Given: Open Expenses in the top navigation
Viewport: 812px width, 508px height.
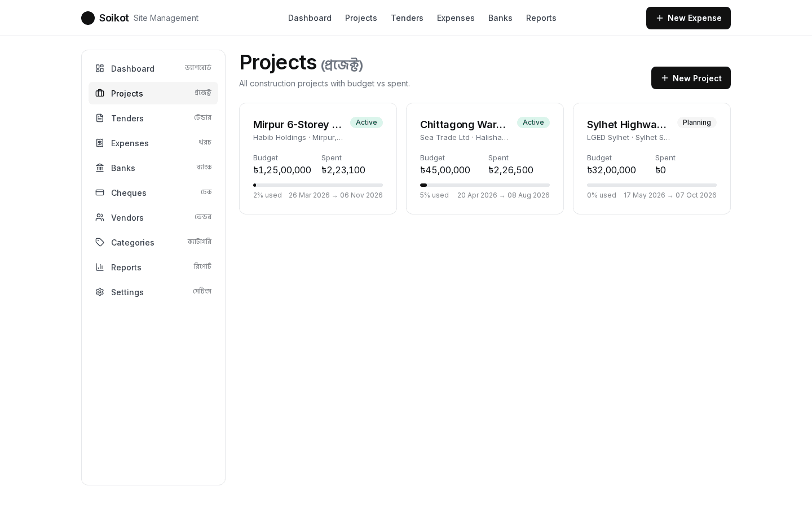Looking at the screenshot, I should tap(456, 18).
